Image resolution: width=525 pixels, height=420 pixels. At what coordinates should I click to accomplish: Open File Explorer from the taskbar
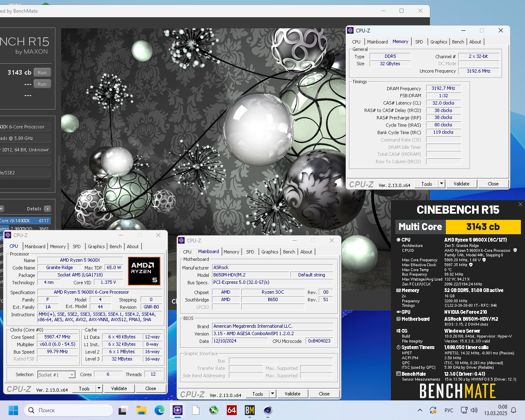141,410
